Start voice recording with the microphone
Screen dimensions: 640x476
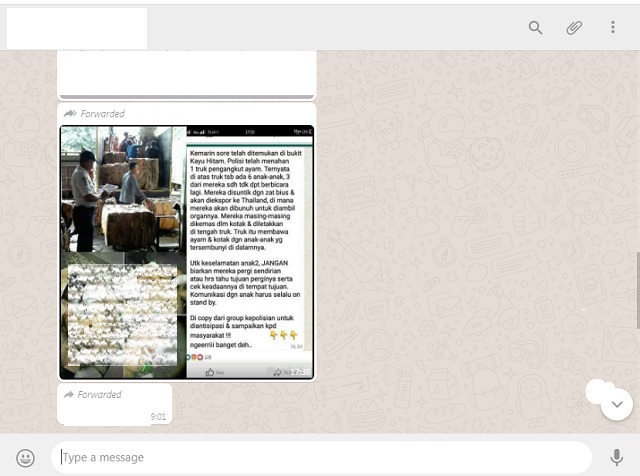[x=616, y=458]
